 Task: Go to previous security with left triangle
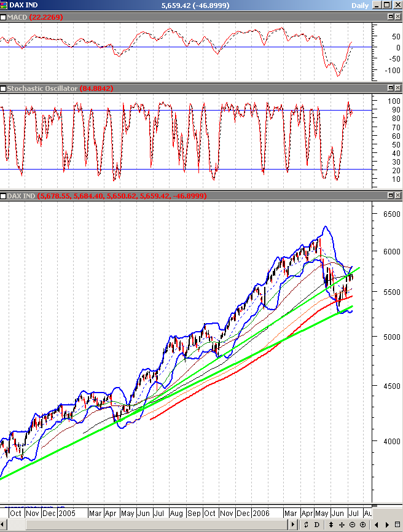tap(377, 525)
